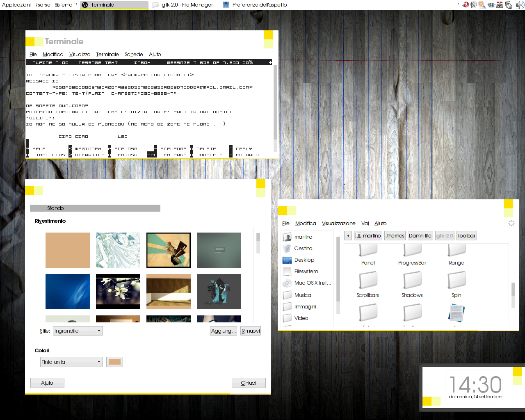Select the Sfondo tab
Screen dimensions: 525x420
pyautogui.click(x=95, y=208)
